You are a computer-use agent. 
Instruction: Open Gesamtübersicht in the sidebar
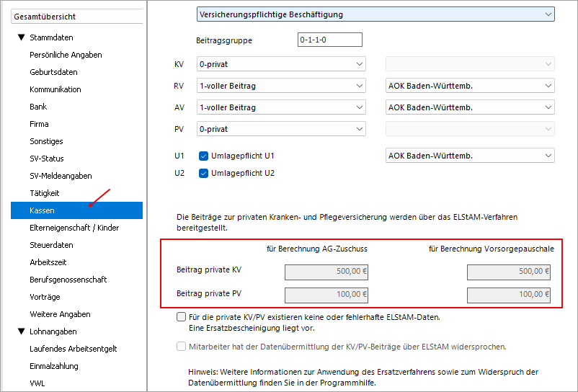[75, 16]
